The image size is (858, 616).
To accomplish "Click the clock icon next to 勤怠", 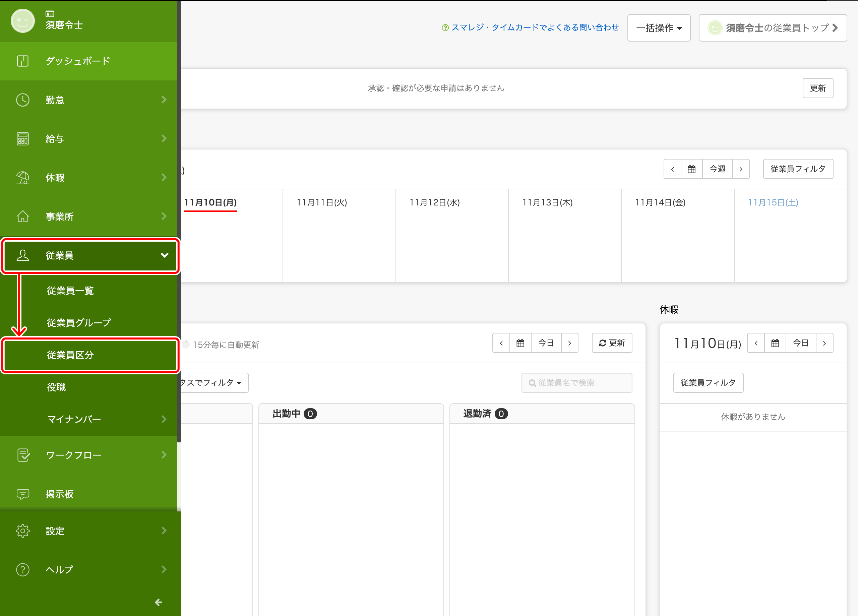I will point(23,100).
